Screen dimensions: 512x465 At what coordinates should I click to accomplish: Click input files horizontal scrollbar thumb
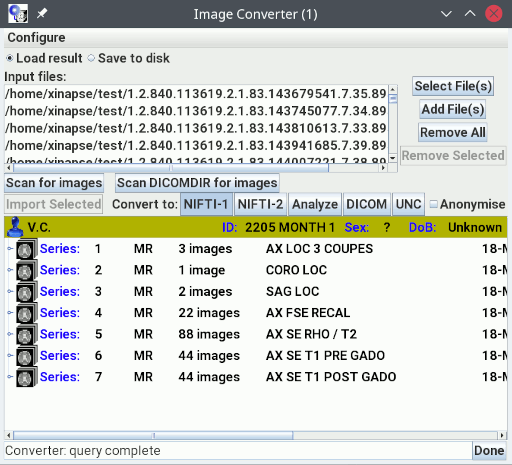(x=170, y=168)
